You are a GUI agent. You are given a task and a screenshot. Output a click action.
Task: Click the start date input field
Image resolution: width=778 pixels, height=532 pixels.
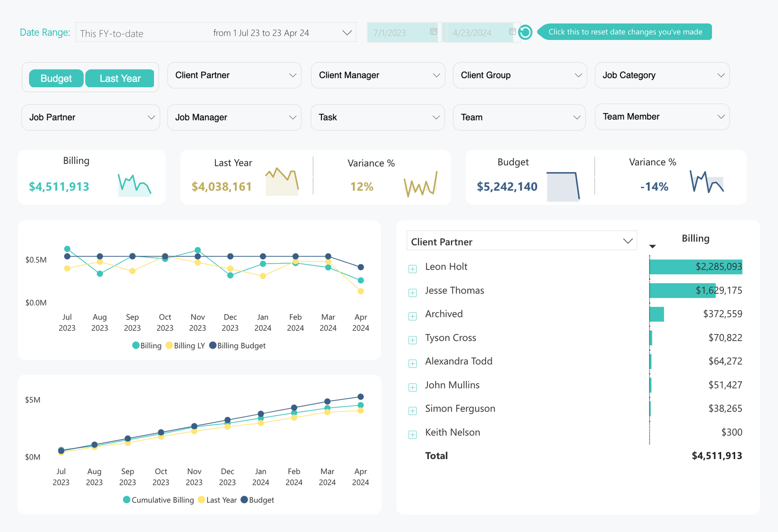pyautogui.click(x=399, y=33)
